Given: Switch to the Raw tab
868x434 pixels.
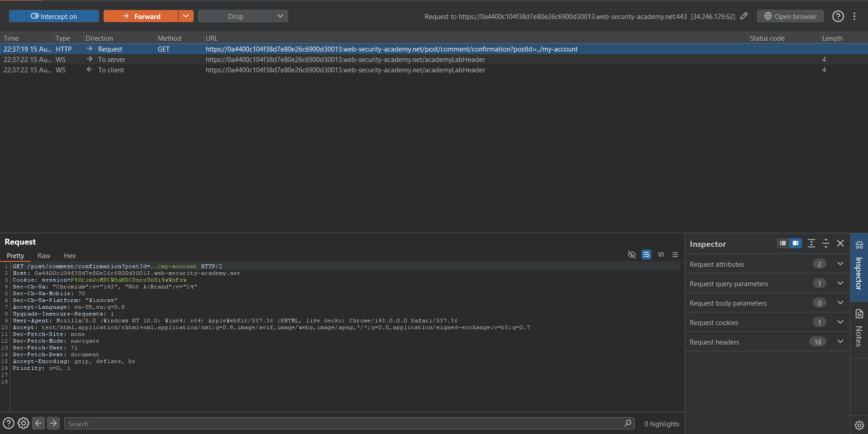Looking at the screenshot, I should pos(44,256).
